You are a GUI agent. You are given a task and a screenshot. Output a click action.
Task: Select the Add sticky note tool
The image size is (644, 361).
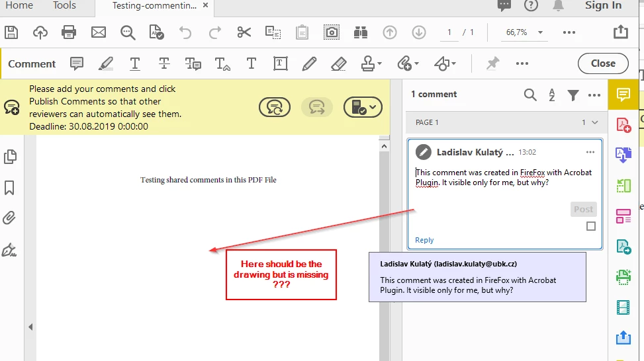(77, 63)
